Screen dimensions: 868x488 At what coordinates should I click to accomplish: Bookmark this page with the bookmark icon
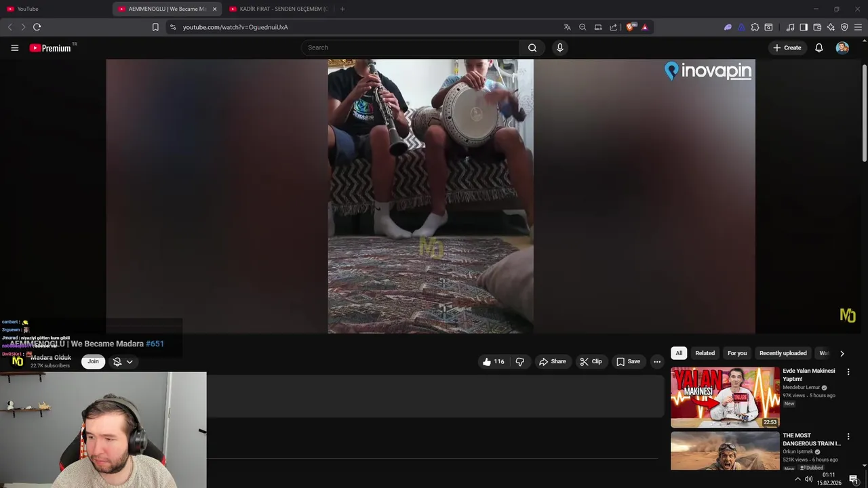tap(155, 27)
